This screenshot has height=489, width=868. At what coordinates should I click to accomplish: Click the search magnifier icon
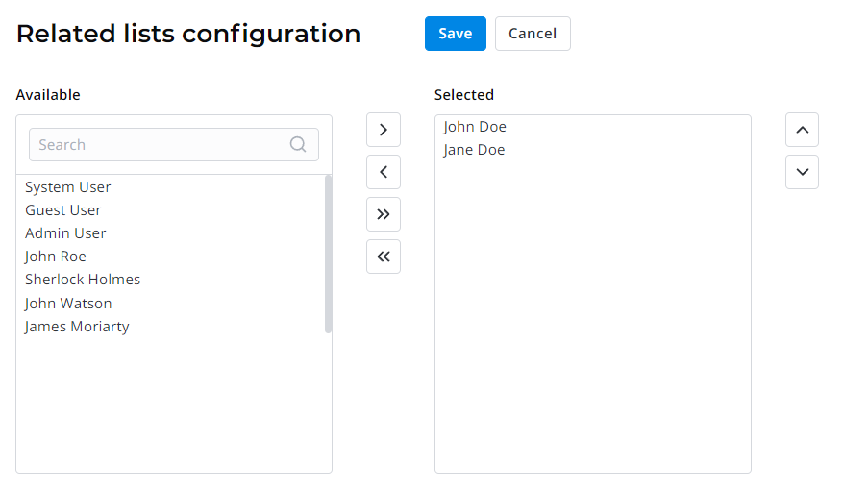pyautogui.click(x=298, y=145)
